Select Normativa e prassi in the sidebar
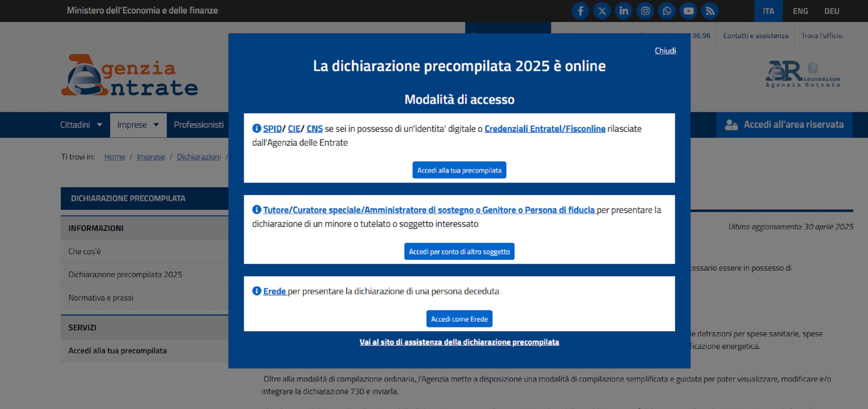 (x=101, y=298)
